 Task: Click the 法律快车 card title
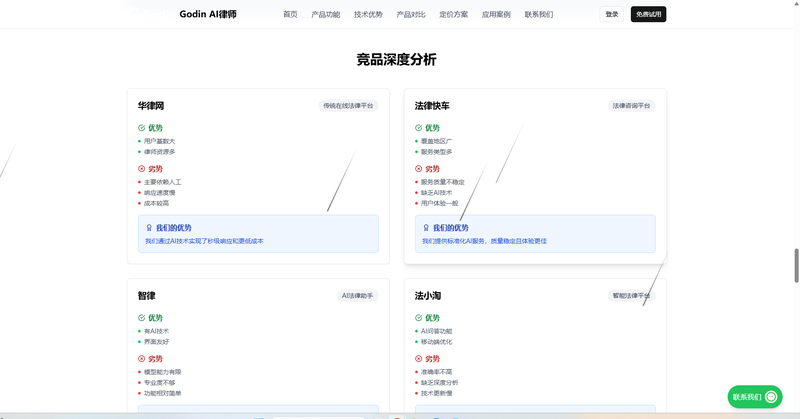pyautogui.click(x=432, y=106)
